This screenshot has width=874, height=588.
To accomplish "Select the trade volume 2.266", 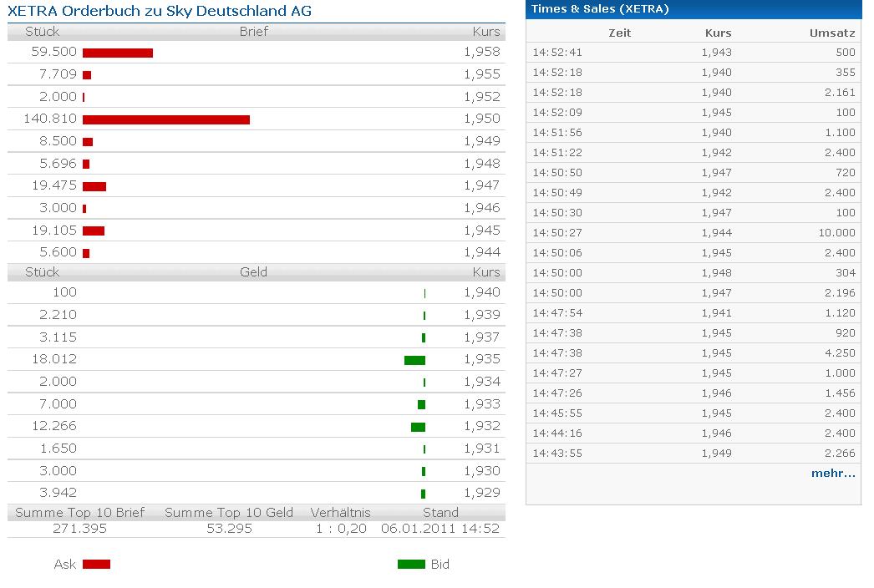I will point(840,454).
